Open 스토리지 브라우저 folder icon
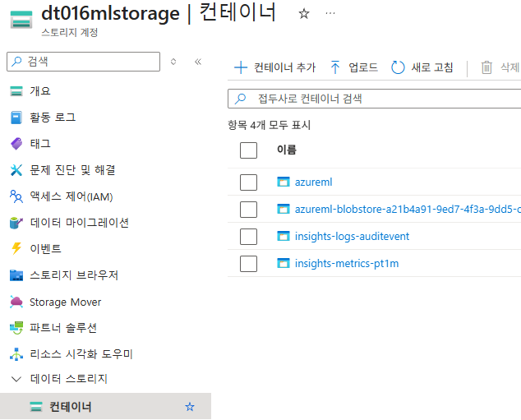Screen dimensions: 521x420 tap(16, 275)
